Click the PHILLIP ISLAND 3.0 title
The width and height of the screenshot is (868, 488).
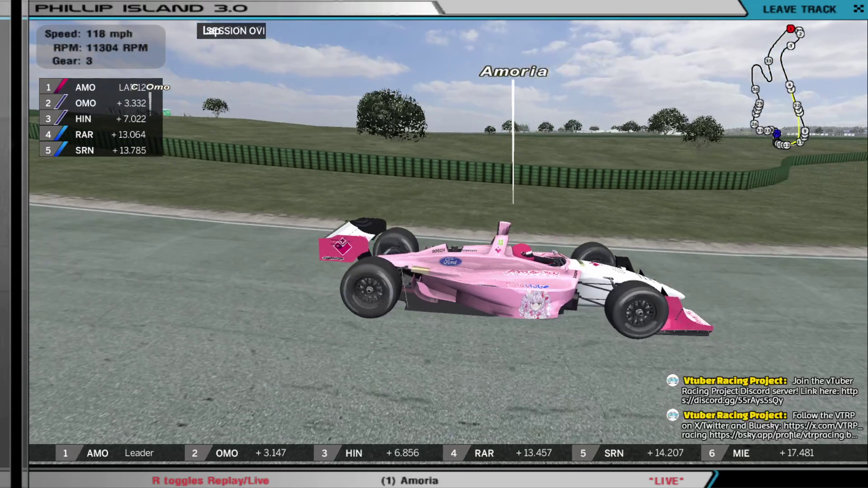(x=141, y=8)
